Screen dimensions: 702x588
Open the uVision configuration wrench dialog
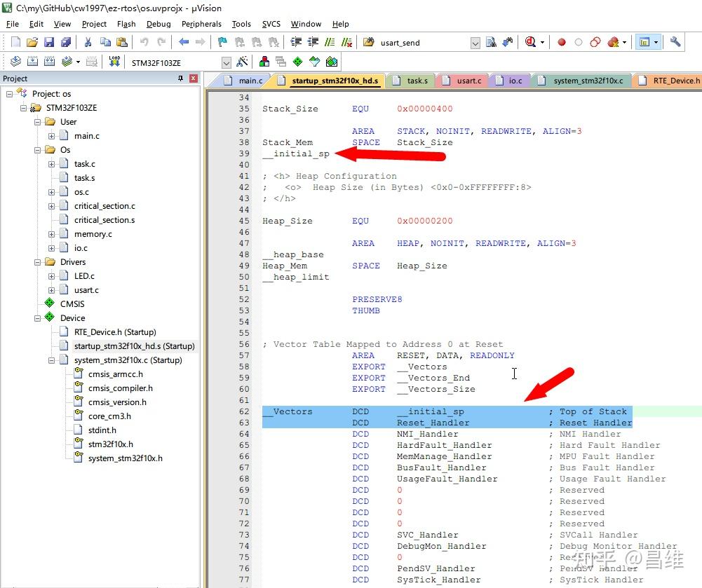click(x=675, y=42)
